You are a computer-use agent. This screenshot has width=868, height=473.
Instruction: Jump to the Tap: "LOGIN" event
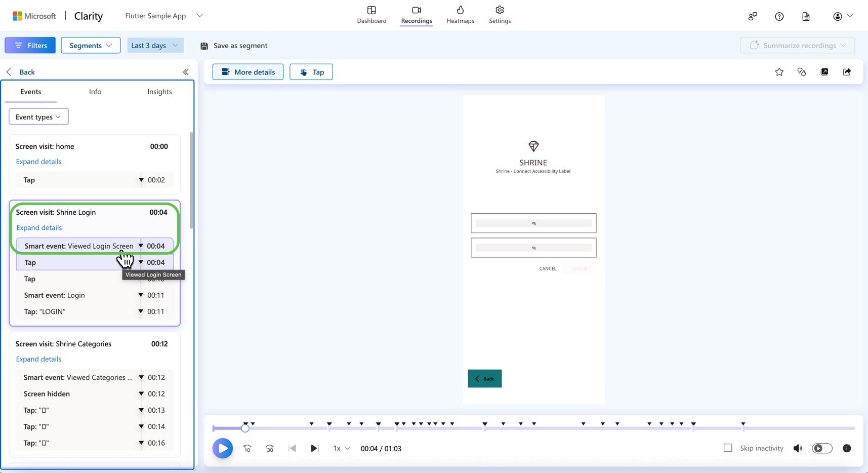point(95,311)
